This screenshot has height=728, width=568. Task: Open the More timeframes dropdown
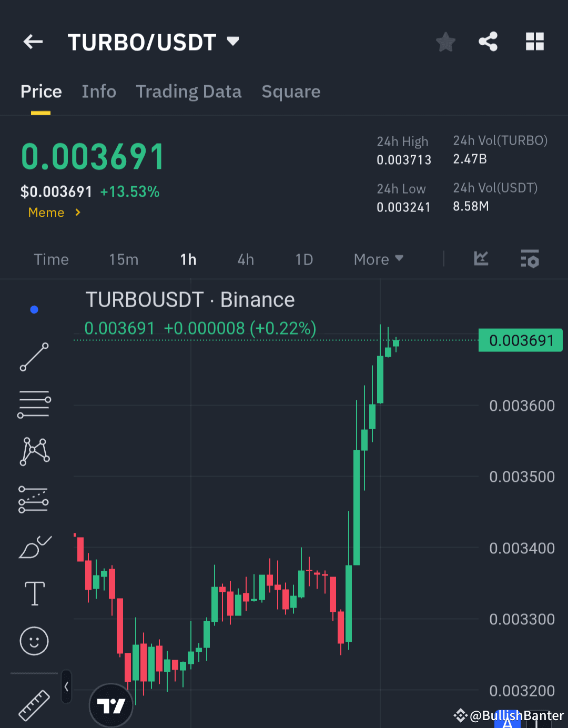[x=378, y=259]
